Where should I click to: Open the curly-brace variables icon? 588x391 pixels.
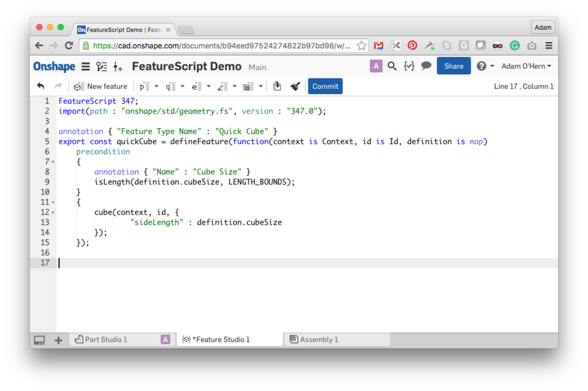pos(409,66)
